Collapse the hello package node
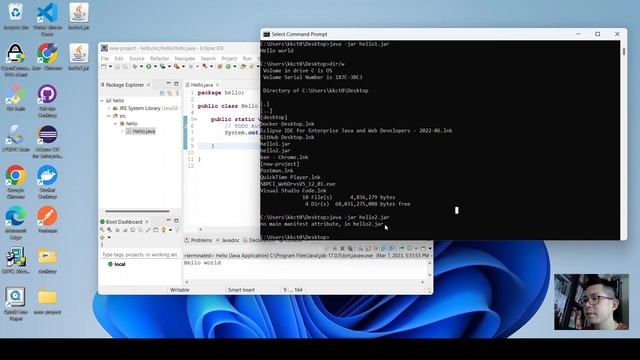 click(x=116, y=124)
